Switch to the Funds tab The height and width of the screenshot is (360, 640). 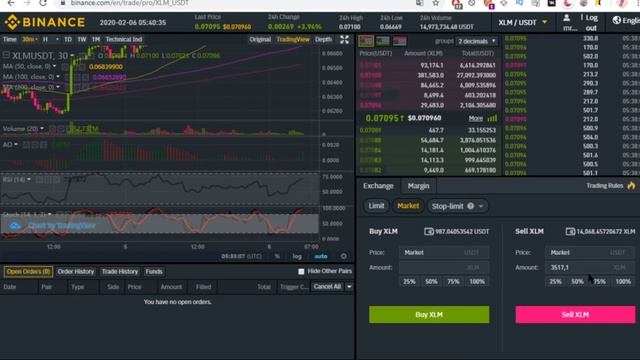click(x=154, y=271)
